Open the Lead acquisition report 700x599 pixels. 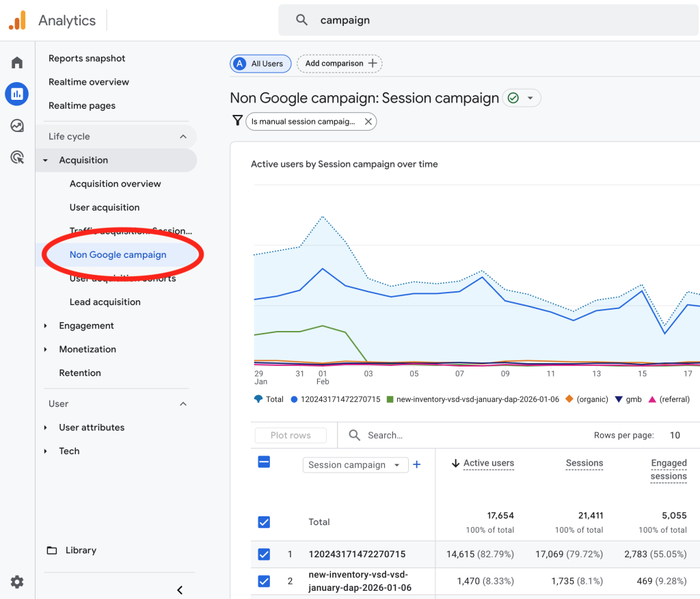(x=105, y=302)
